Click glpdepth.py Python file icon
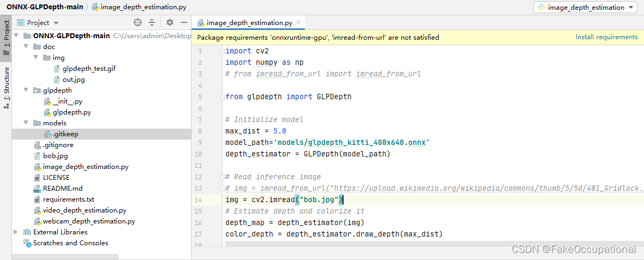Image resolution: width=644 pixels, height=260 pixels. coord(47,112)
